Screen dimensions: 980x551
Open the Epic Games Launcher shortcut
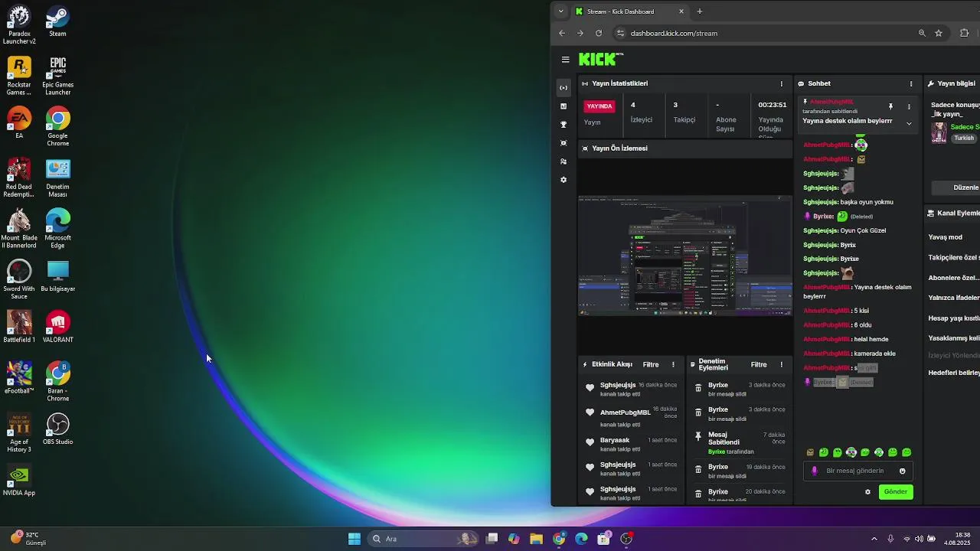click(57, 76)
